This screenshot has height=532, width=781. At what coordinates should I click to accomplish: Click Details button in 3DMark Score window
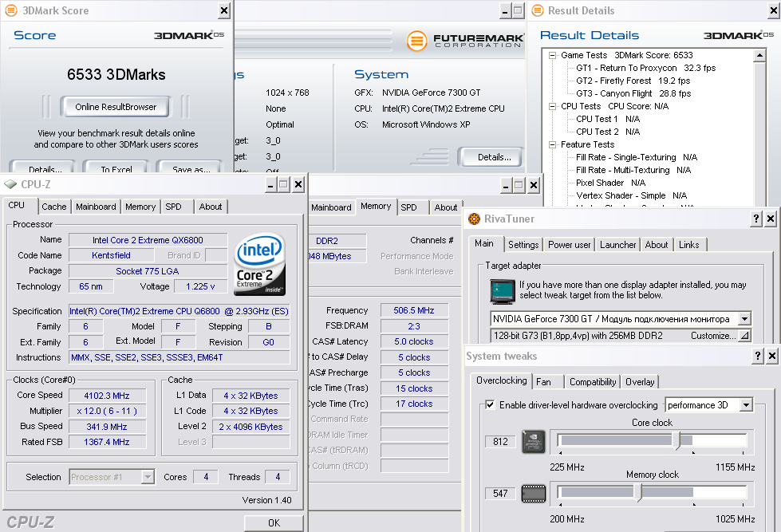coord(43,167)
